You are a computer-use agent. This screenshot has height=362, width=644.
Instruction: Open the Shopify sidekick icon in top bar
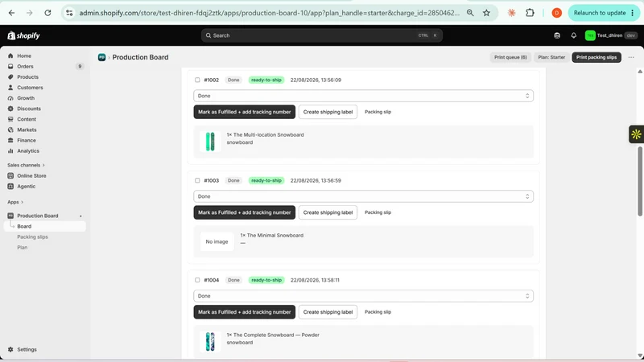557,35
